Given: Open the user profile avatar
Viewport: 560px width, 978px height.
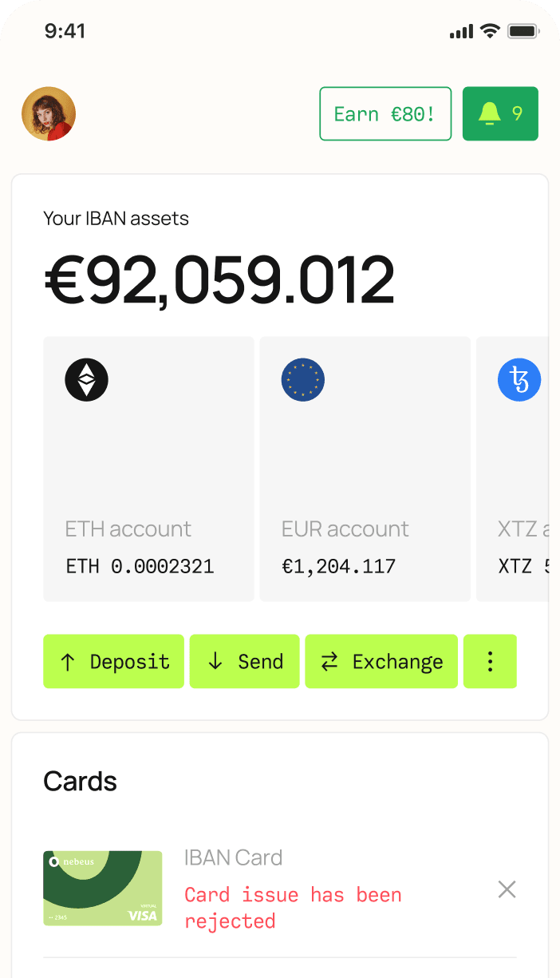Looking at the screenshot, I should point(49,114).
